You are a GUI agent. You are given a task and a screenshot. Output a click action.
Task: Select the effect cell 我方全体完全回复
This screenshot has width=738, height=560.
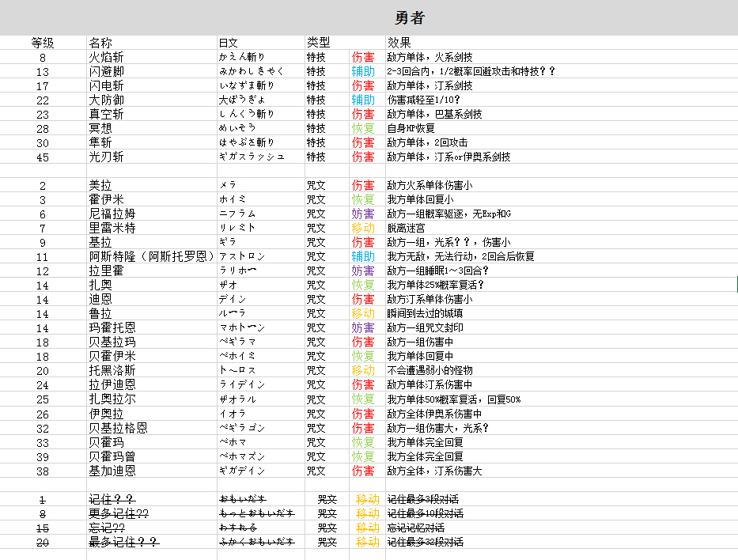pyautogui.click(x=425, y=456)
